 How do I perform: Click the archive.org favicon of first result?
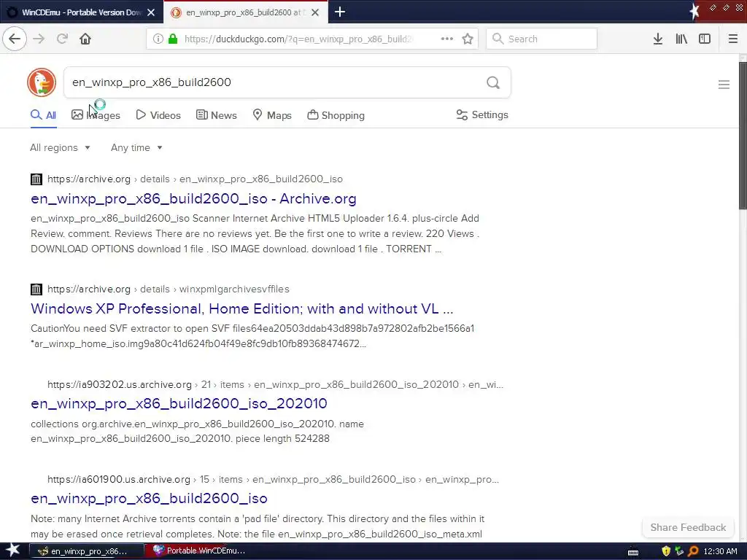pos(36,179)
